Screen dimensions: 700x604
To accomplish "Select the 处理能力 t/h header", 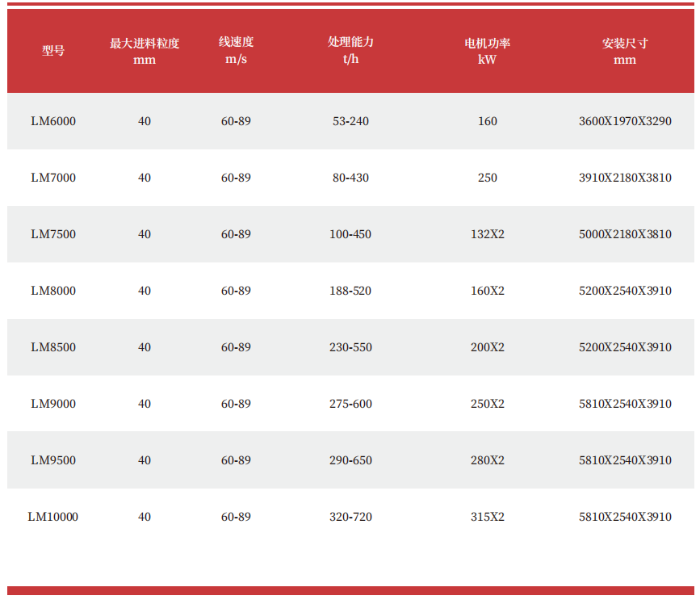I will tap(350, 51).
